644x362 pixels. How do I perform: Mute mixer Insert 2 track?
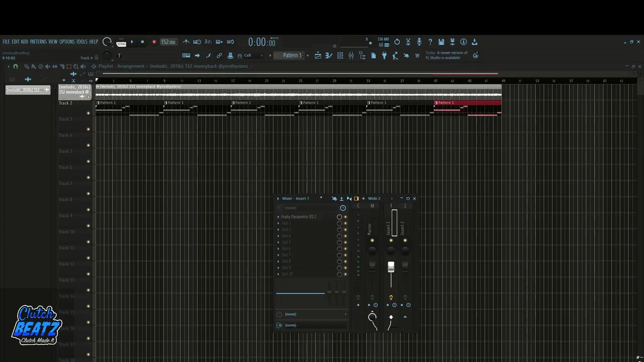405,240
